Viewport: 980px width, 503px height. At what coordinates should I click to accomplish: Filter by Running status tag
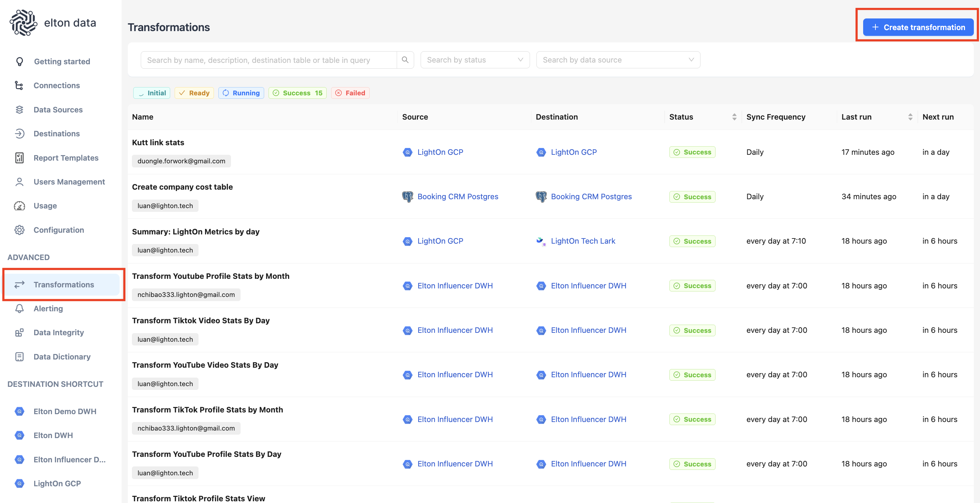pos(241,93)
